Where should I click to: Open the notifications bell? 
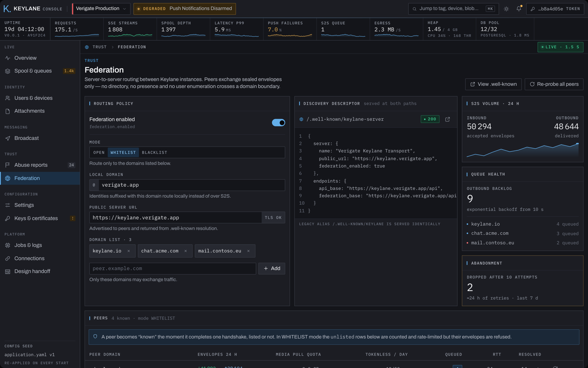tap(519, 9)
